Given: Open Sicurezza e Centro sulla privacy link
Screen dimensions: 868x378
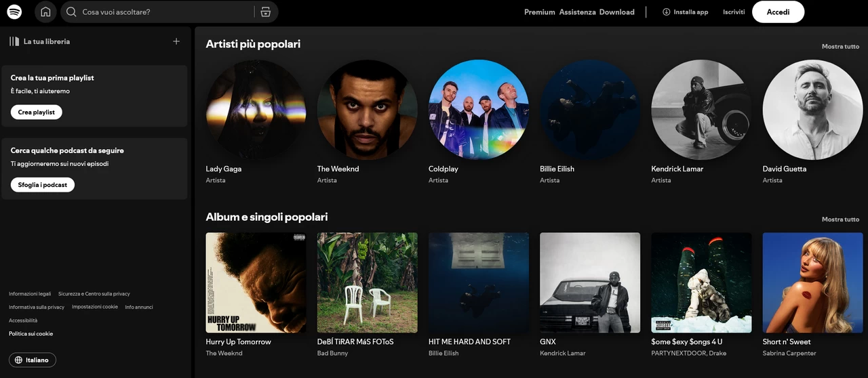Looking at the screenshot, I should (94, 294).
